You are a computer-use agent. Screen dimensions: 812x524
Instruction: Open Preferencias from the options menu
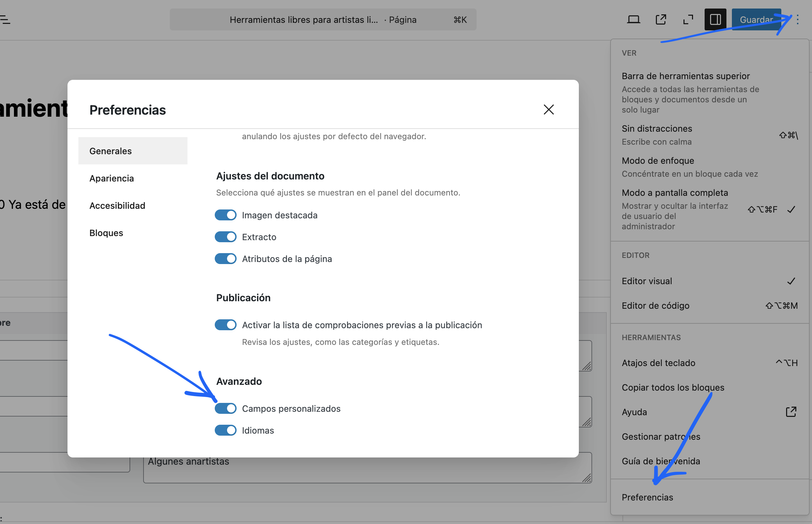(710, 497)
